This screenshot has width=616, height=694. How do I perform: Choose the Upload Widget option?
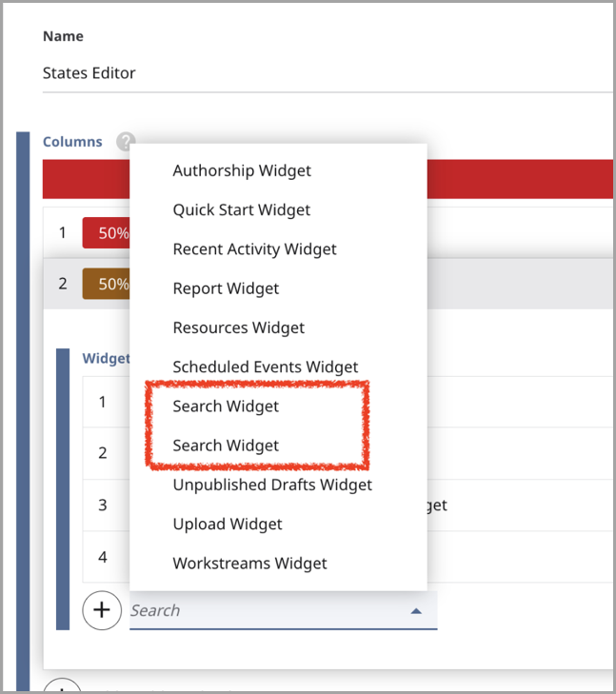(x=228, y=525)
